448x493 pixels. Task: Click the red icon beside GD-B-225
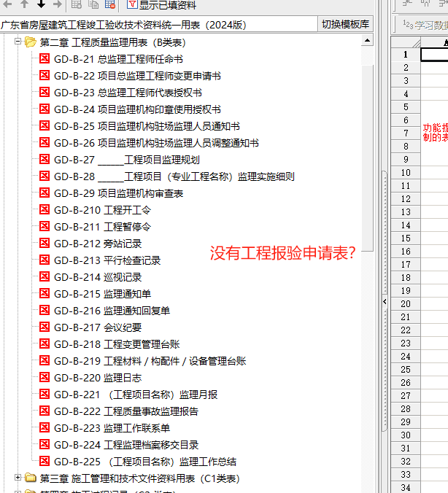point(45,461)
